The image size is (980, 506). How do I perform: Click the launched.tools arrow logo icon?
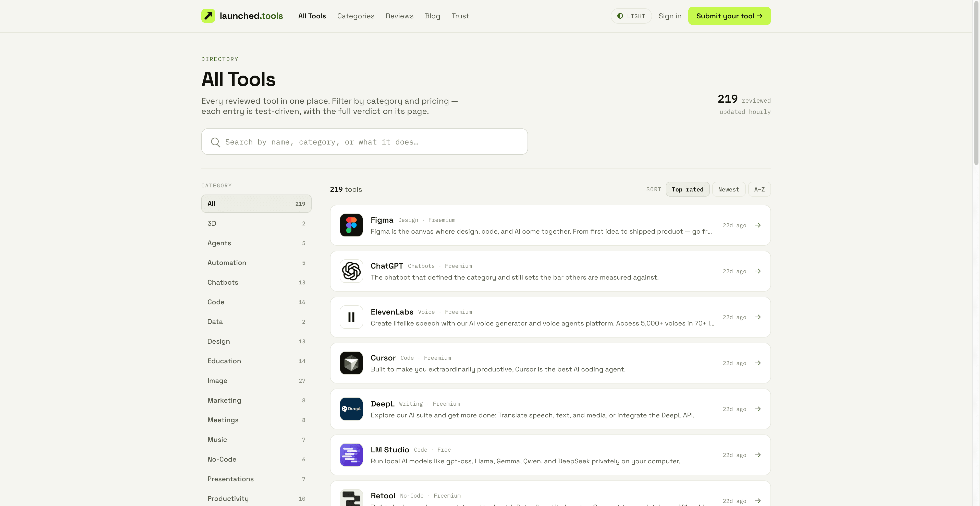pos(208,16)
